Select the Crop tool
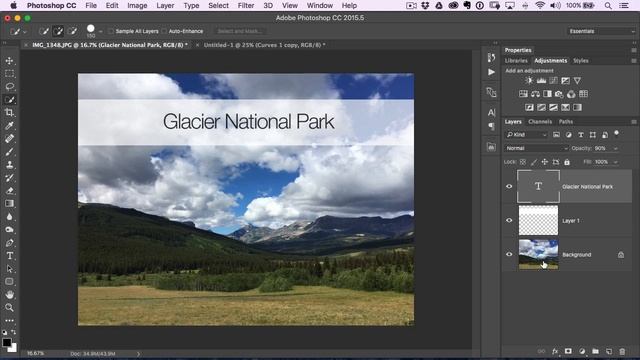This screenshot has height=360, width=640. (9, 113)
